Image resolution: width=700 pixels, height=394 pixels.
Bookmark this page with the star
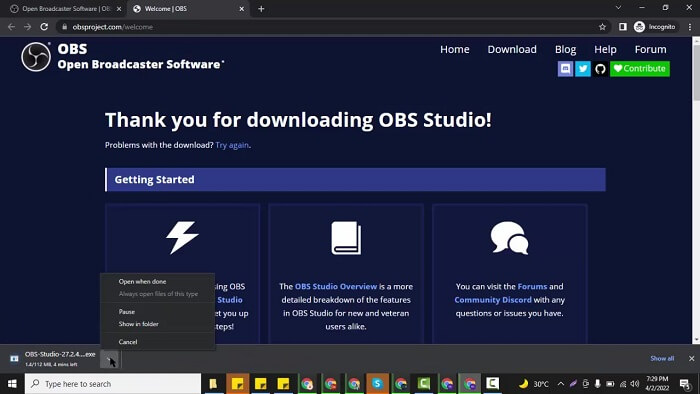602,27
